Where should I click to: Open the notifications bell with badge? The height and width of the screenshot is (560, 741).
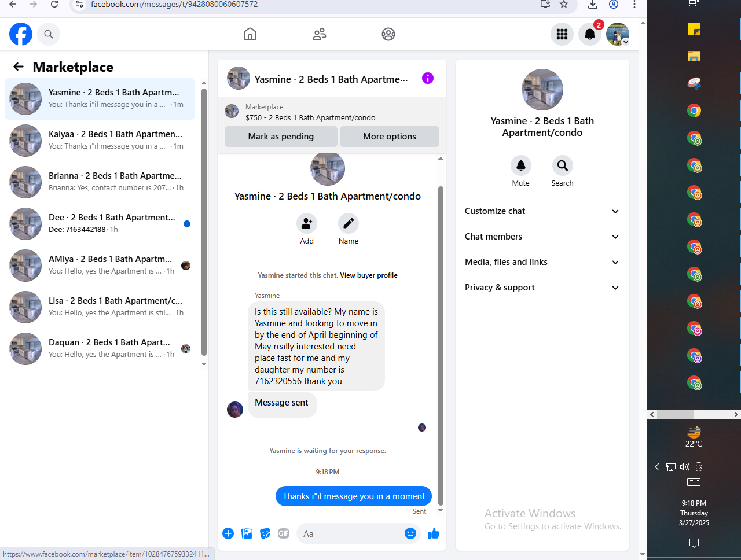(590, 34)
